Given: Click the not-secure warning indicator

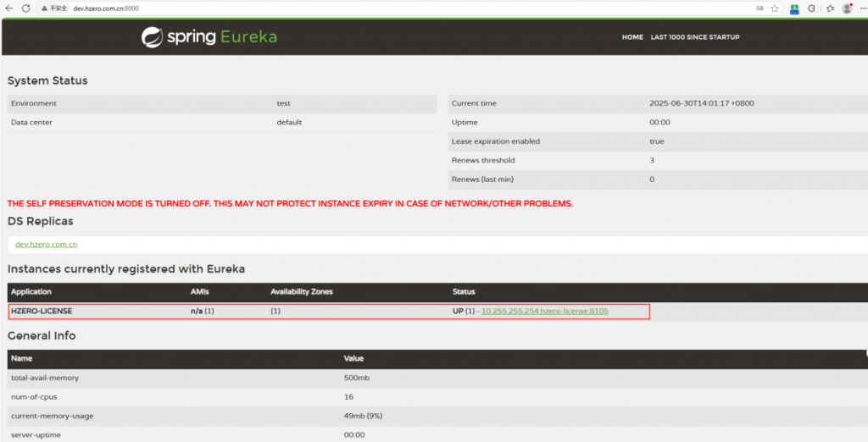Looking at the screenshot, I should (x=55, y=8).
